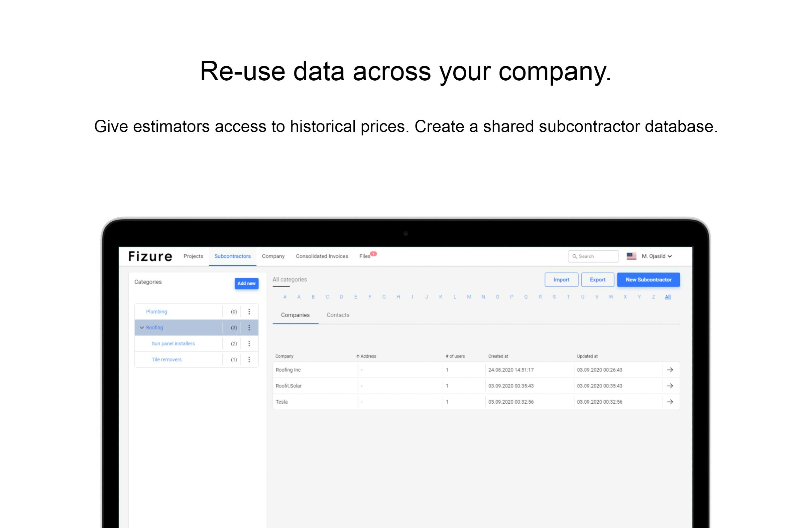Collapse the Roofing category chevron

coord(142,328)
